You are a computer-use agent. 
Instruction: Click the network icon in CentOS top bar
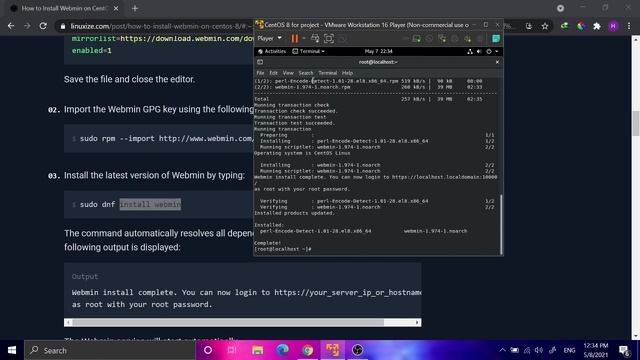pyautogui.click(x=470, y=51)
